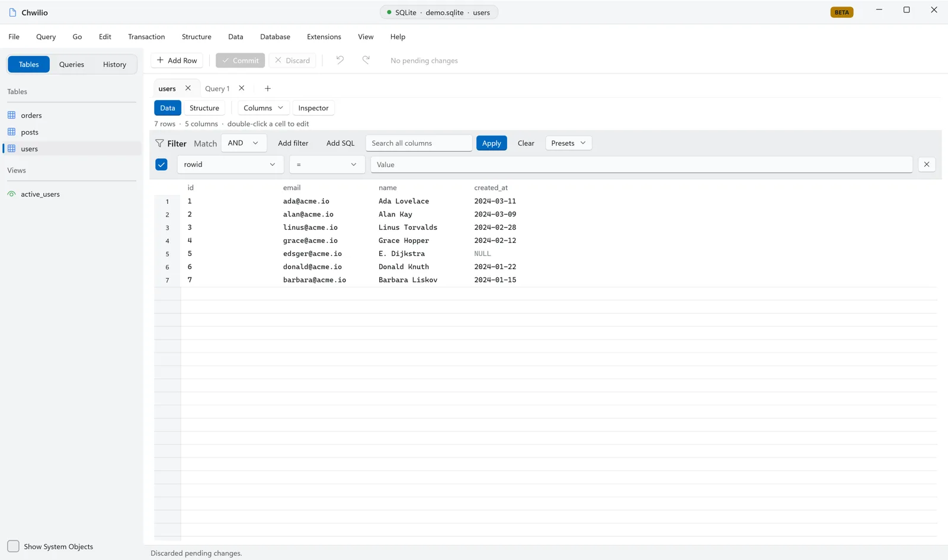Viewport: 948px width, 560px height.
Task: Click the Commit button
Action: (240, 60)
